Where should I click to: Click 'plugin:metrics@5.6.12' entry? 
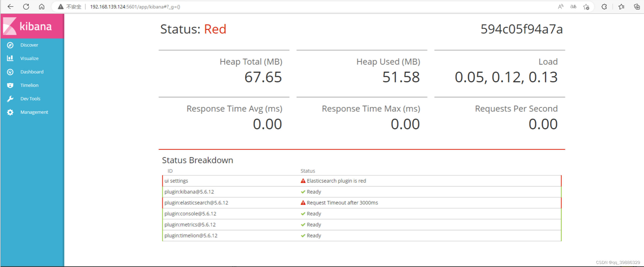click(x=190, y=225)
